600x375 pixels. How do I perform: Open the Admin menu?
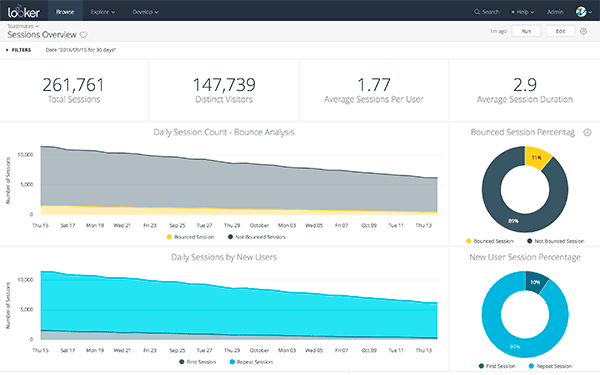tap(555, 12)
